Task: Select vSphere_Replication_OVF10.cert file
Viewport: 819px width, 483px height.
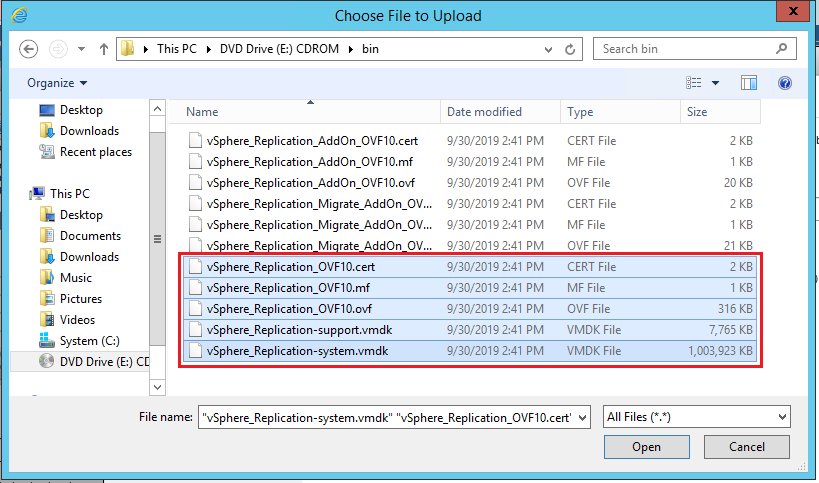Action: pos(470,267)
